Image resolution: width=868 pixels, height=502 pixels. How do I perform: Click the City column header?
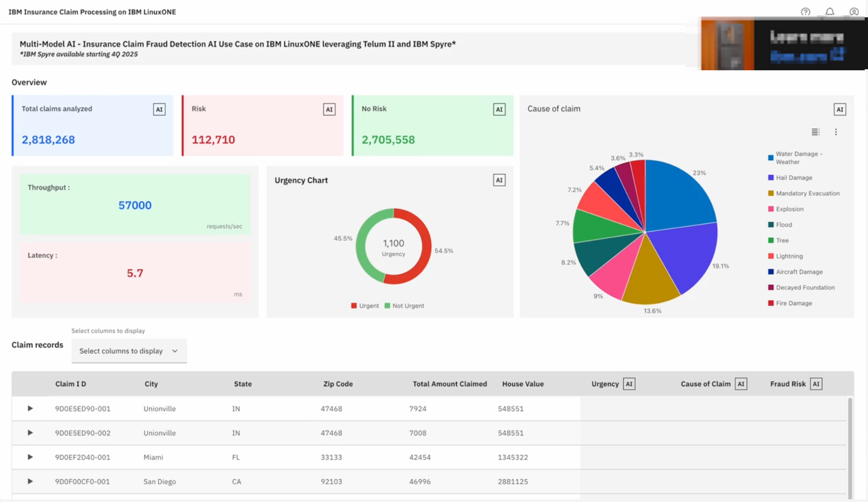[151, 384]
